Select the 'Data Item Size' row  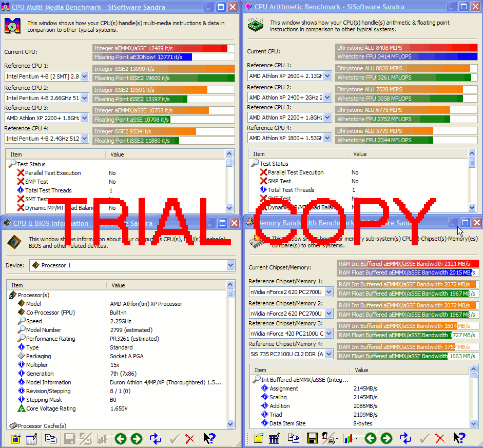tap(360, 423)
